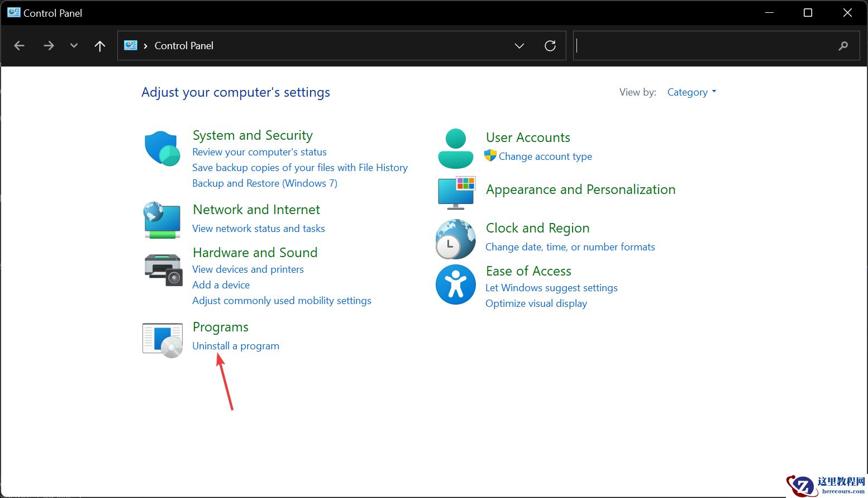
Task: Open recent locations with the navigation chevron
Action: (74, 45)
